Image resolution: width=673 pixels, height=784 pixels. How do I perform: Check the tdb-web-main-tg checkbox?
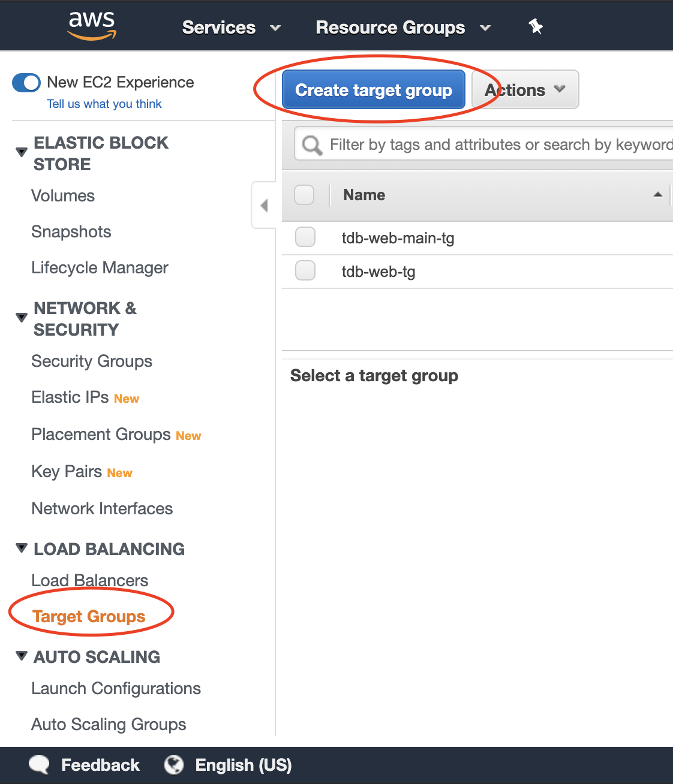pos(305,237)
